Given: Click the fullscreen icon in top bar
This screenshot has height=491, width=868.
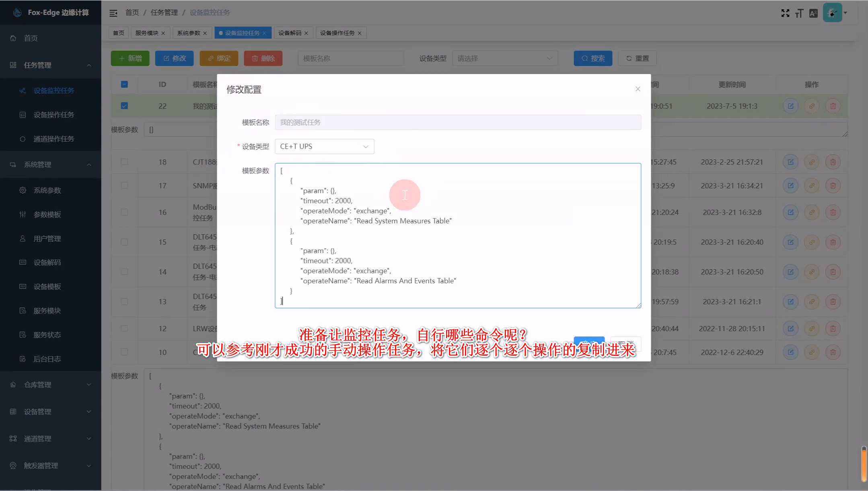Looking at the screenshot, I should [x=785, y=13].
